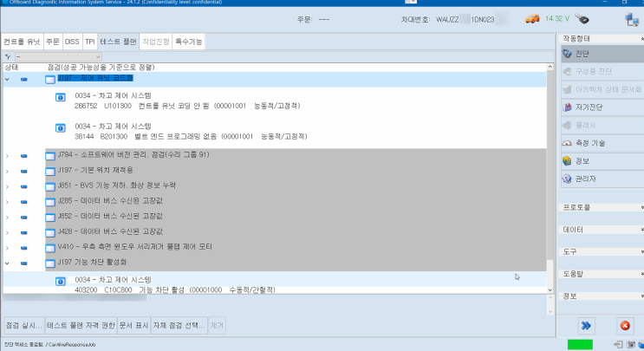This screenshot has height=351, width=644.
Task: Click the 문서 표시 button
Action: [133, 326]
